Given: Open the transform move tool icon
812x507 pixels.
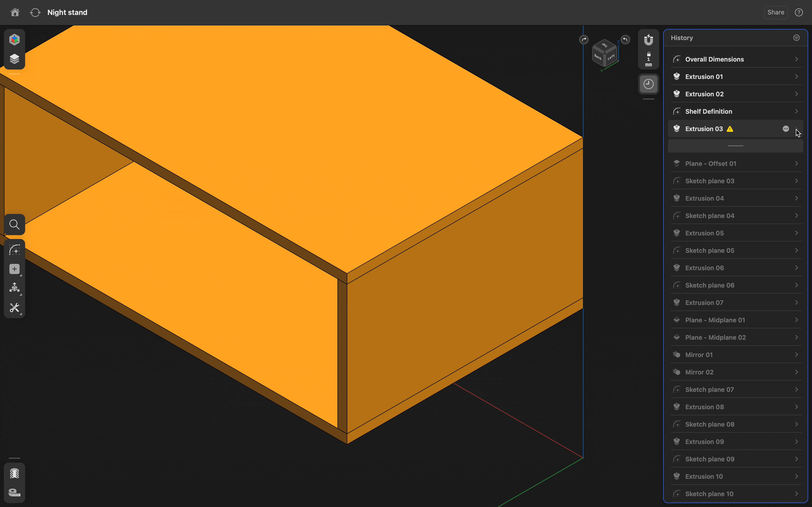Looking at the screenshot, I should [14, 288].
